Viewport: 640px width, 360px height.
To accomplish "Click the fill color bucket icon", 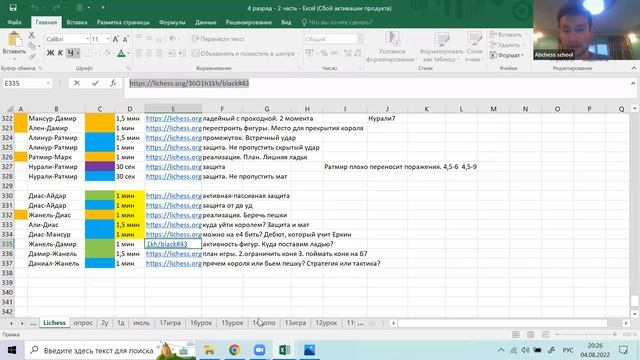I will [107, 53].
